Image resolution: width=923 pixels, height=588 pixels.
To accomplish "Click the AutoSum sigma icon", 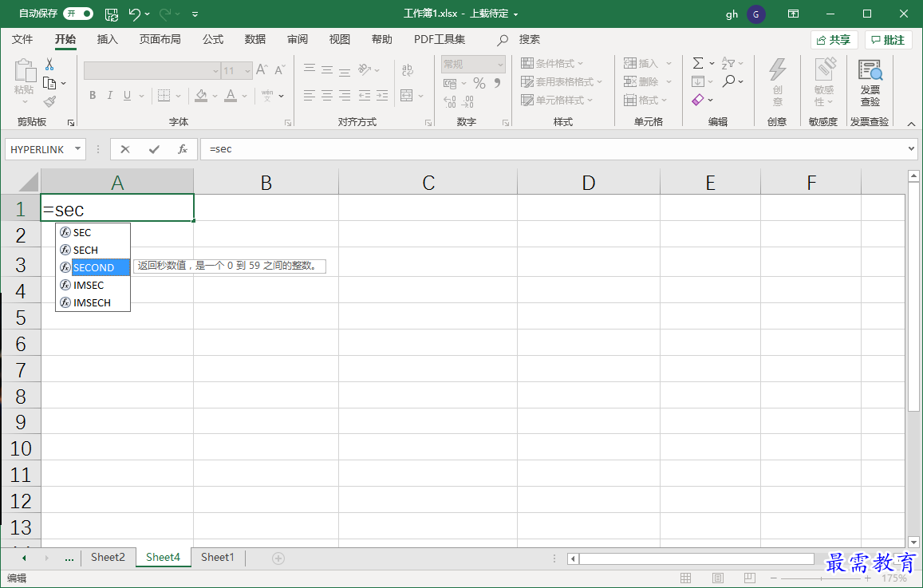I will (698, 63).
